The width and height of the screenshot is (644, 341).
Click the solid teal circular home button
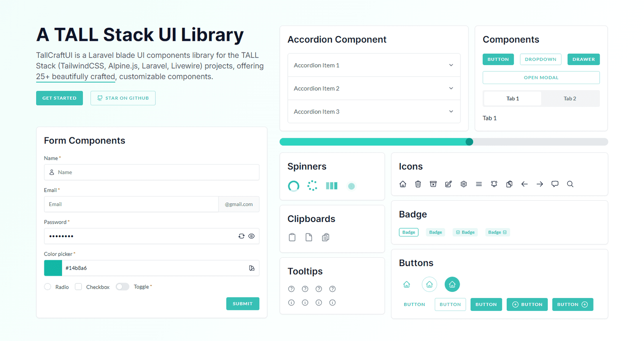pyautogui.click(x=452, y=284)
